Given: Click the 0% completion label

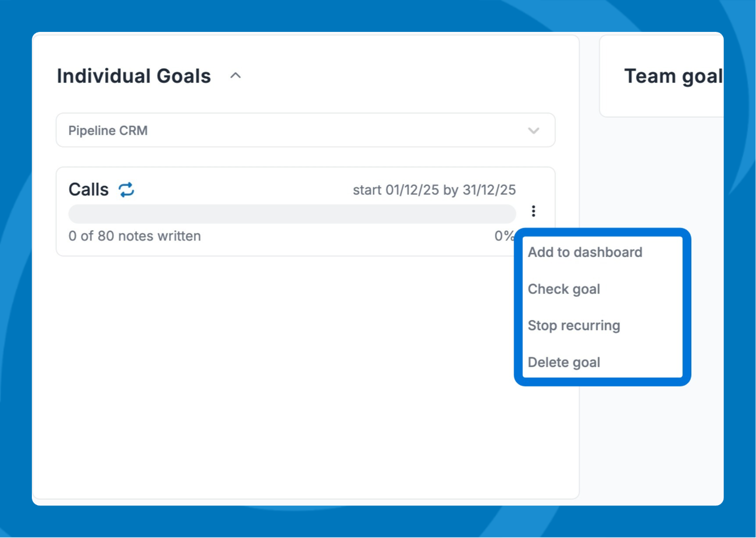Looking at the screenshot, I should click(503, 236).
